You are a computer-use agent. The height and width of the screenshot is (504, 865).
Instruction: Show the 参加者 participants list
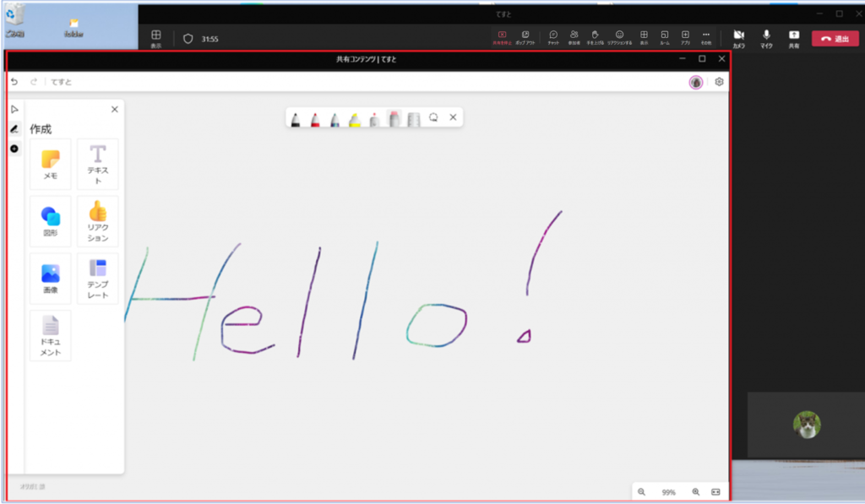[574, 37]
